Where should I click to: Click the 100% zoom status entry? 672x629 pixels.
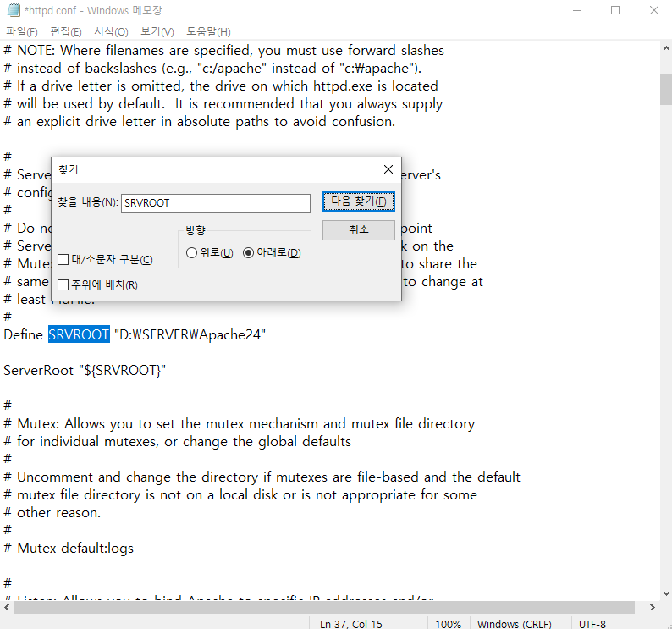tap(448, 624)
